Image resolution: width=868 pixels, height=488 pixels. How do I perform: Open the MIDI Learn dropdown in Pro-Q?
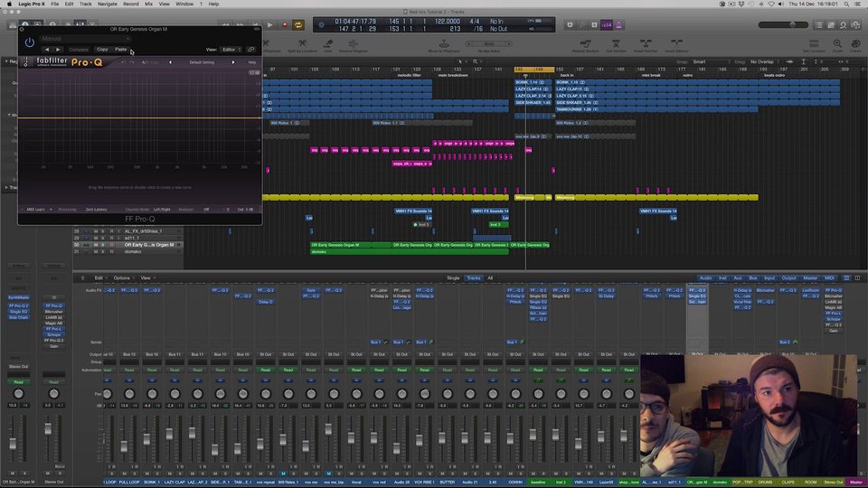[x=39, y=210]
